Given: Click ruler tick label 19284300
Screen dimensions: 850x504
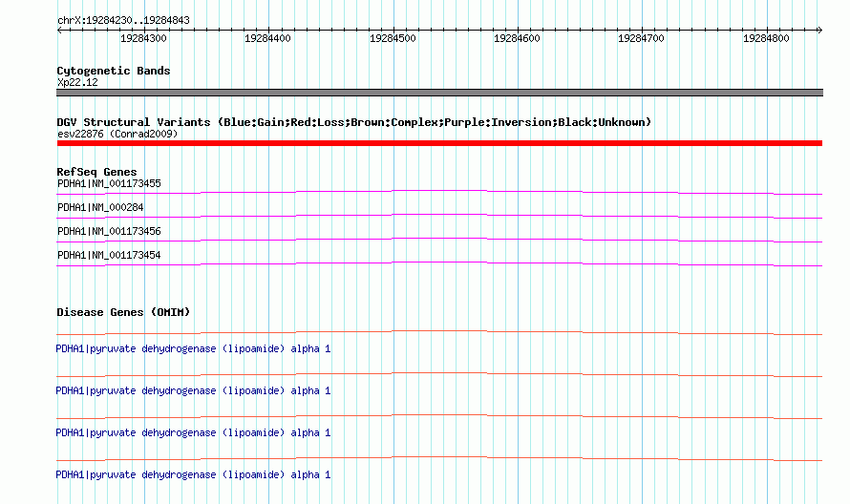Looking at the screenshot, I should (143, 38).
